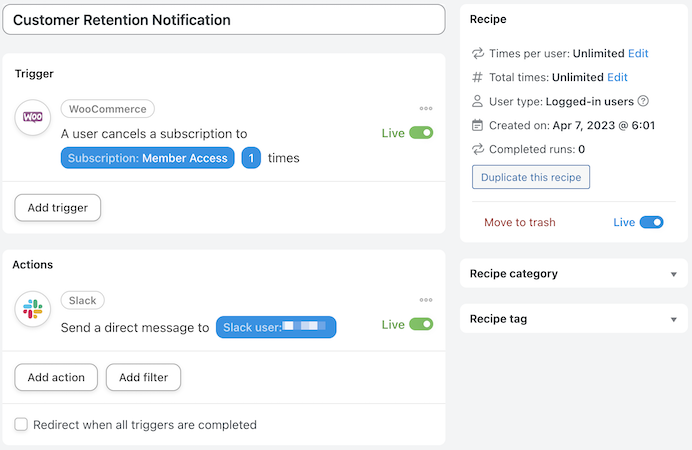Image resolution: width=692 pixels, height=450 pixels.
Task: Click the text Send a direct message to
Action: click(135, 328)
